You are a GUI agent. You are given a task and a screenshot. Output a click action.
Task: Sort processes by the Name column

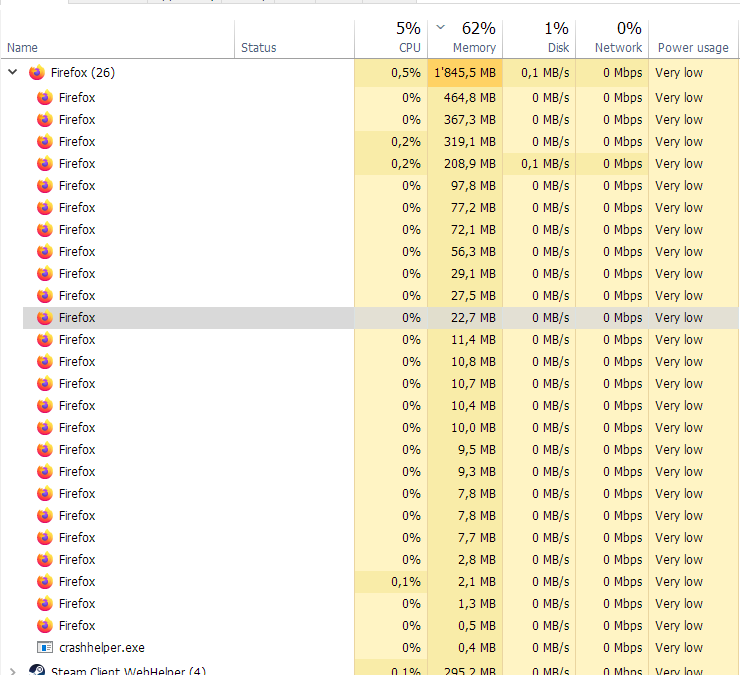coord(22,48)
